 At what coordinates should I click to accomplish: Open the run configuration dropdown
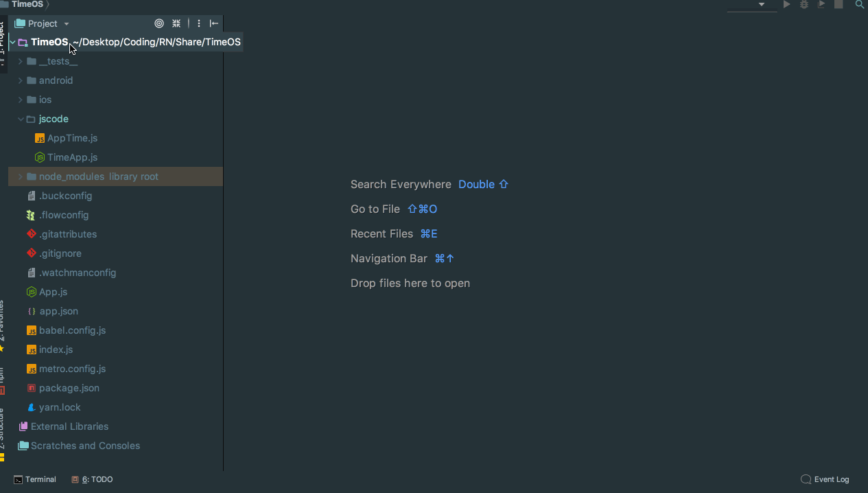[x=753, y=5]
